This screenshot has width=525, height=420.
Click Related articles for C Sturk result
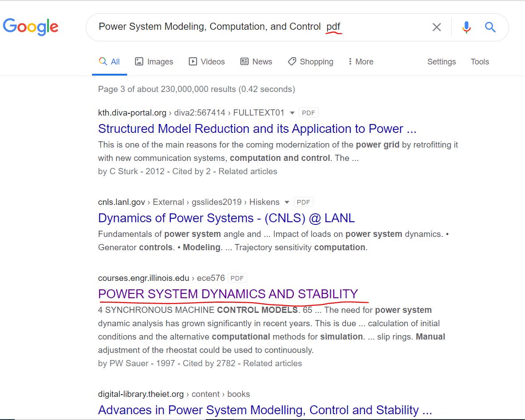248,172
